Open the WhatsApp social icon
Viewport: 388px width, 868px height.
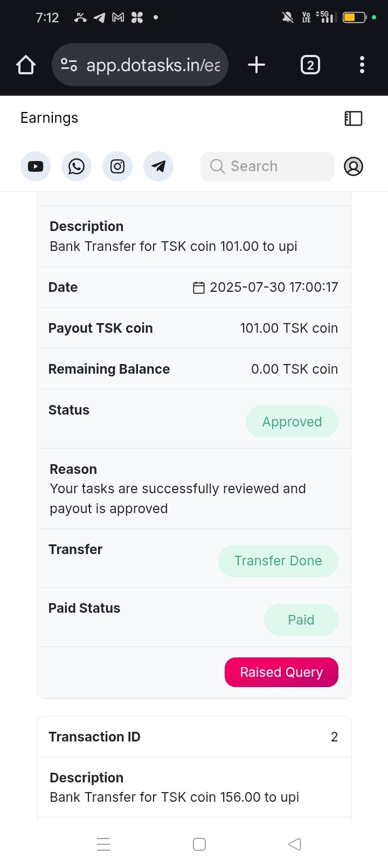pyautogui.click(x=77, y=166)
